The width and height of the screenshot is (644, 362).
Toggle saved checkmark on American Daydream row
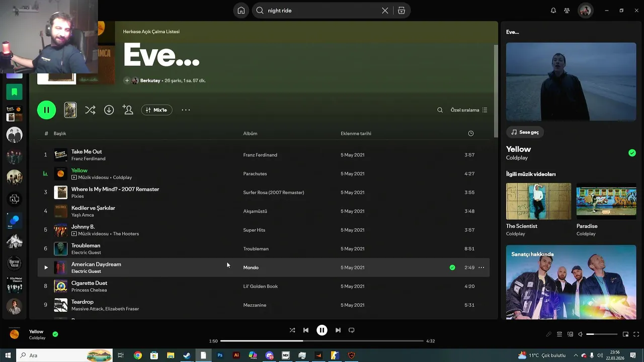click(452, 267)
